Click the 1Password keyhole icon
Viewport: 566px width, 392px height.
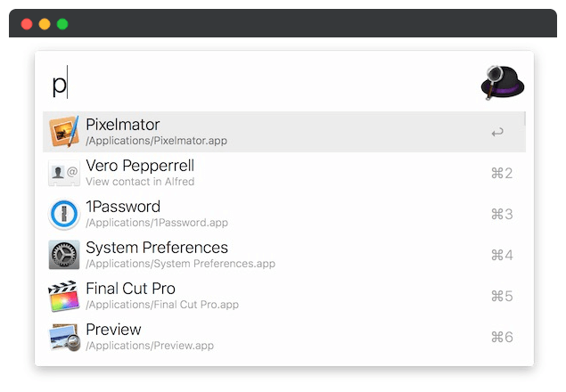coord(64,214)
